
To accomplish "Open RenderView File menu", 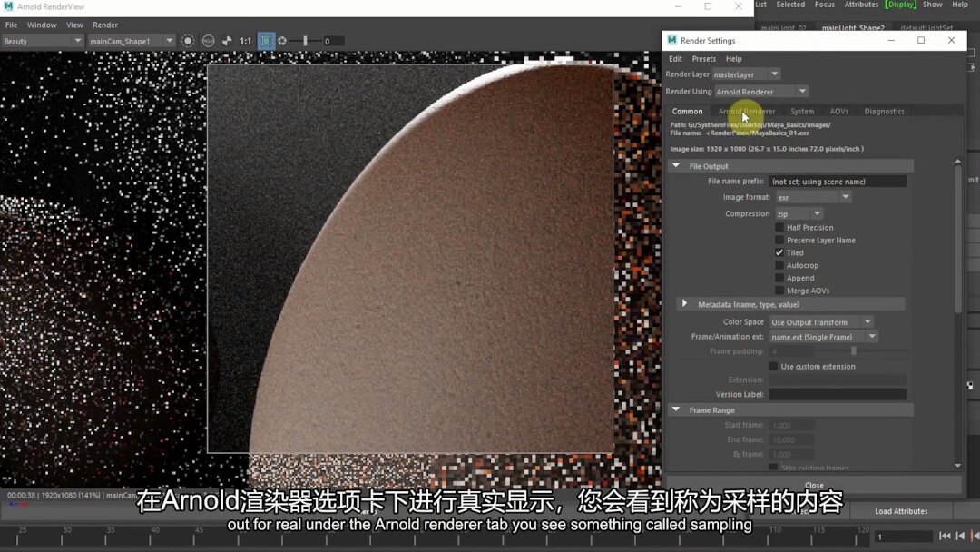I will pyautogui.click(x=11, y=25).
